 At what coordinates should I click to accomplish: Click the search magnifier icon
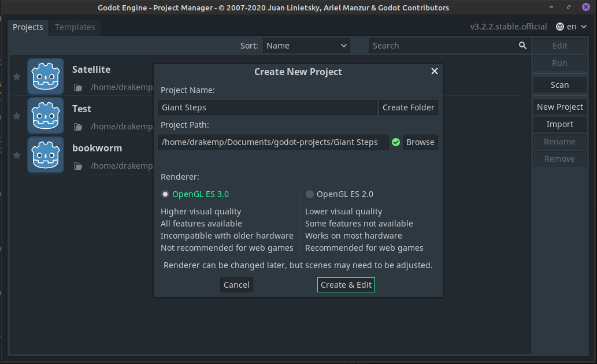click(x=522, y=46)
